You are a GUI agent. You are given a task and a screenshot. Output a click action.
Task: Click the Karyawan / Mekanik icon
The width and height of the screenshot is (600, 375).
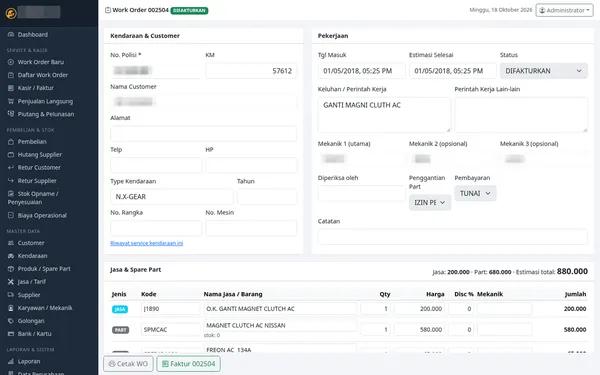click(x=11, y=308)
